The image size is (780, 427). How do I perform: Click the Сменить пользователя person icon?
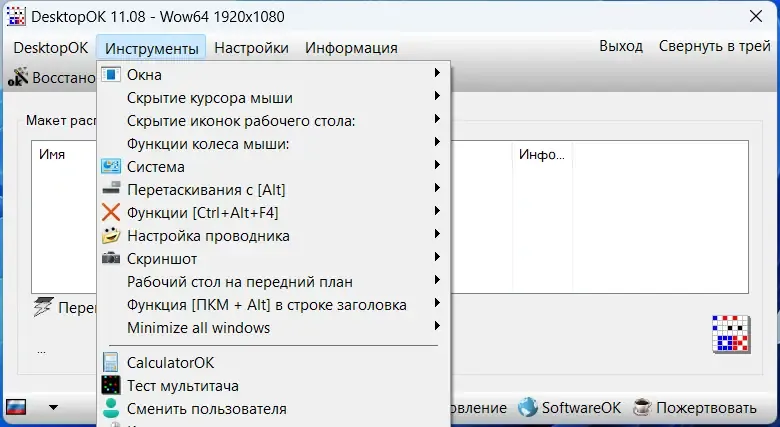click(111, 408)
